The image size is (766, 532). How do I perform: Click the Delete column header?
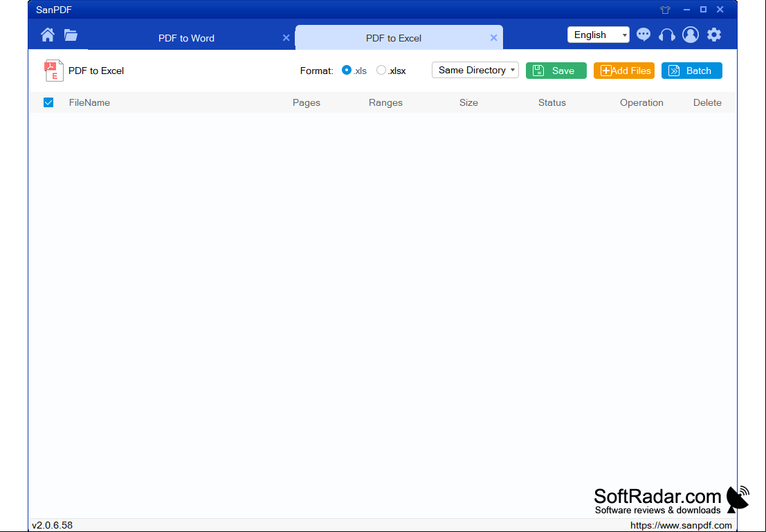[x=707, y=102]
